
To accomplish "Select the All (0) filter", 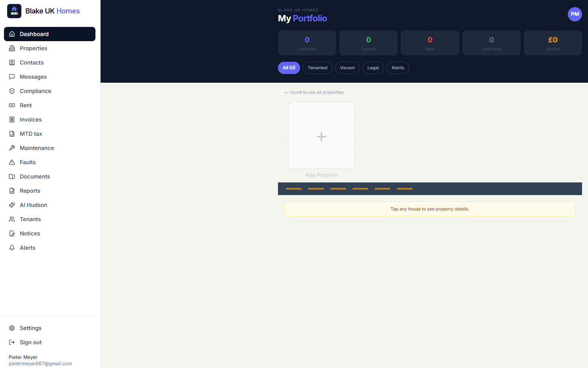I will 289,68.
